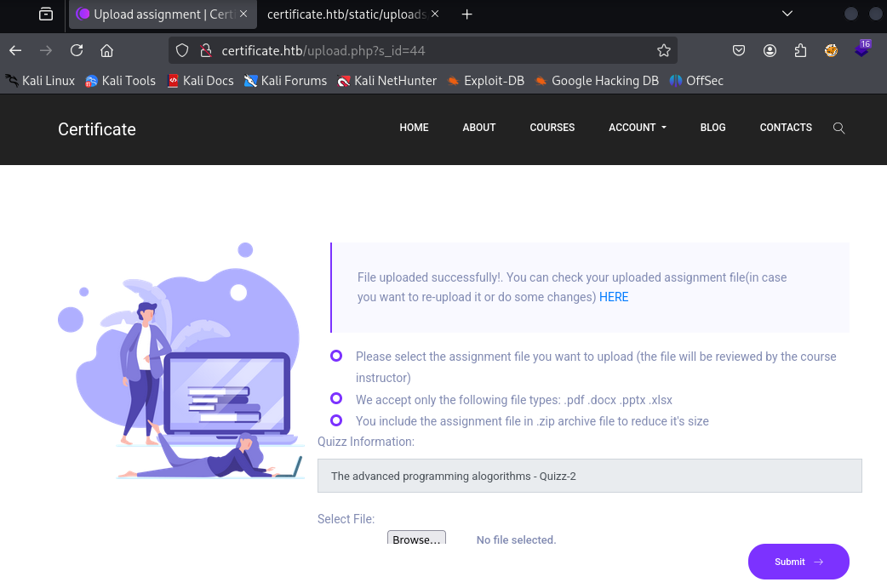
Task: Bookmark this page with star icon
Action: click(664, 50)
